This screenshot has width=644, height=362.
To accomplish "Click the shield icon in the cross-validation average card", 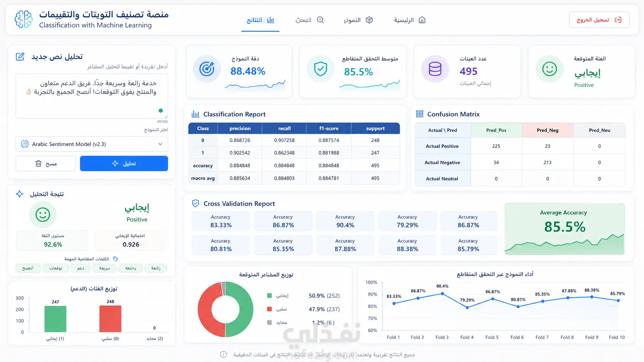I will click(x=320, y=69).
